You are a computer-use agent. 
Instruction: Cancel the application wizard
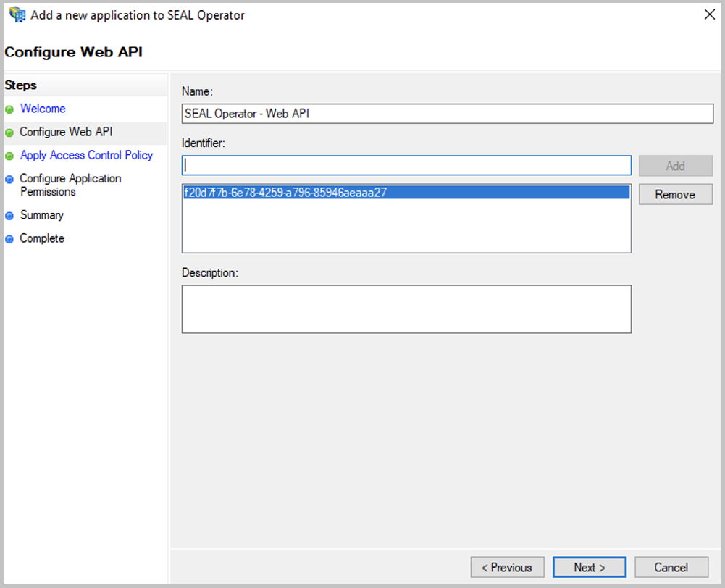pos(671,567)
